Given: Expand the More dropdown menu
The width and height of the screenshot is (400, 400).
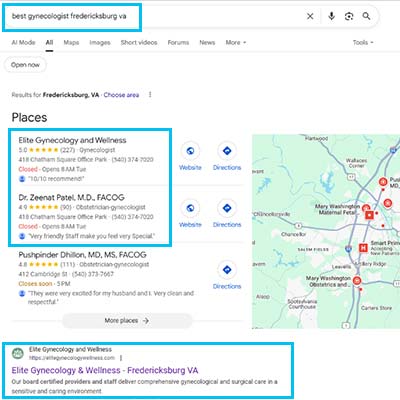Looking at the screenshot, I should click(236, 42).
